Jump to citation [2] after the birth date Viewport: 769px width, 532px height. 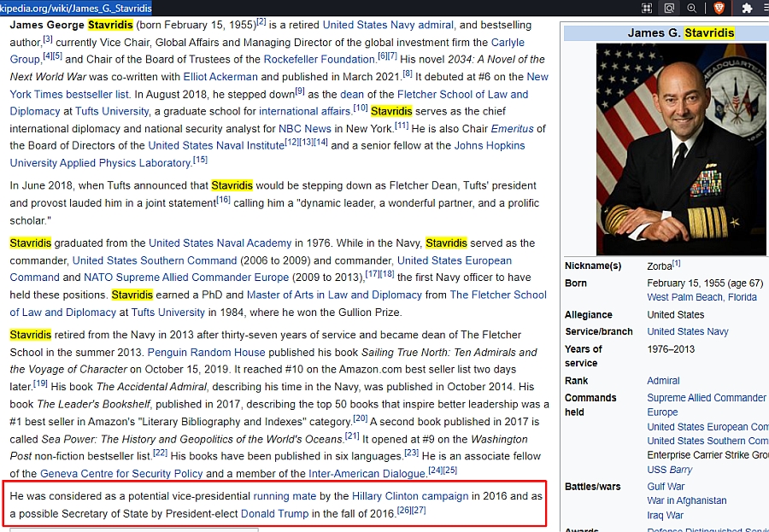261,22
